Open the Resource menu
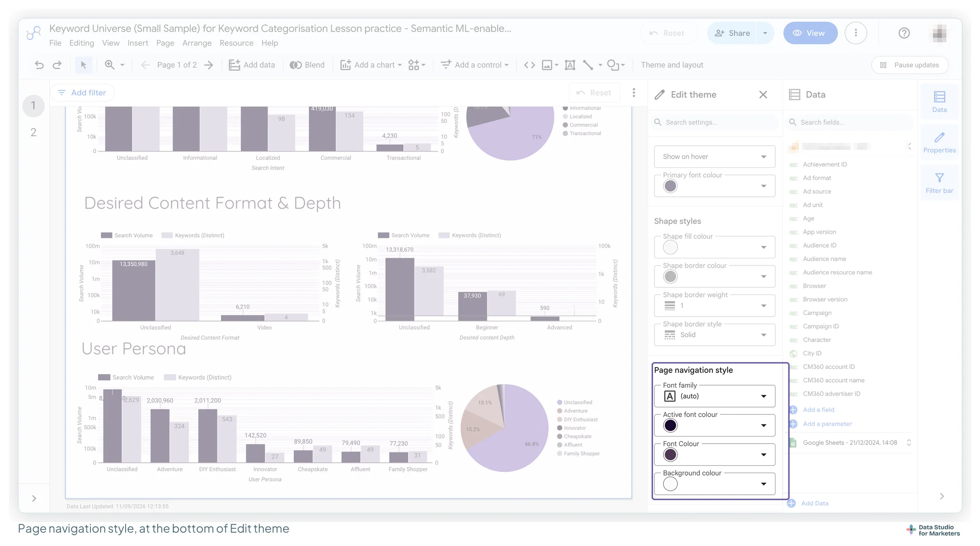 (236, 43)
